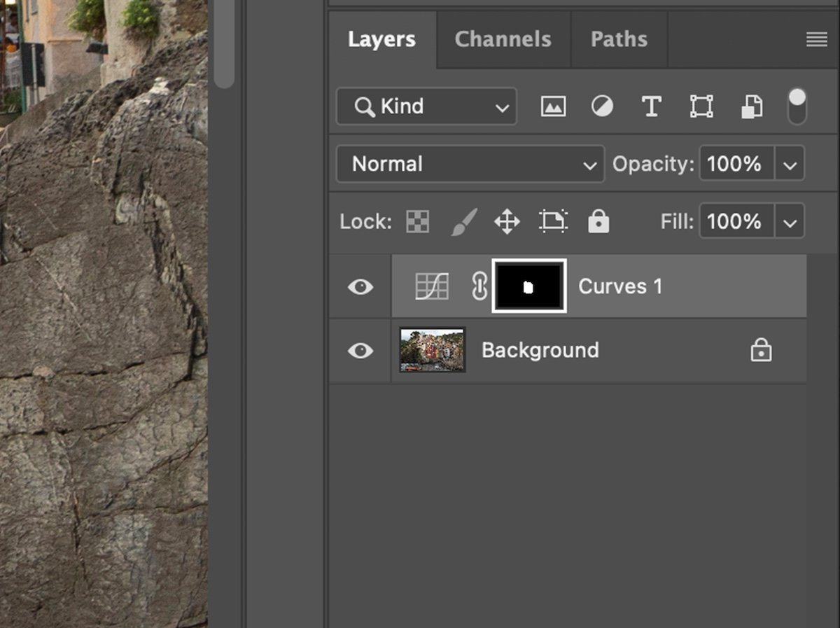Expand the Opacity slider dropdown arrow
The height and width of the screenshot is (628, 840).
pos(790,165)
